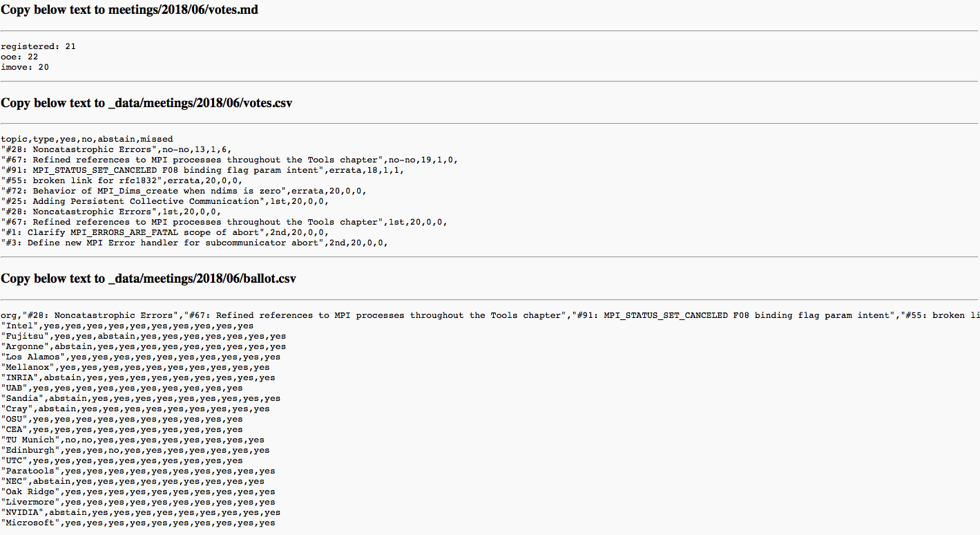
Task: Click the 'topic,type,yes,no,abstain,missed' header row
Action: [x=87, y=139]
